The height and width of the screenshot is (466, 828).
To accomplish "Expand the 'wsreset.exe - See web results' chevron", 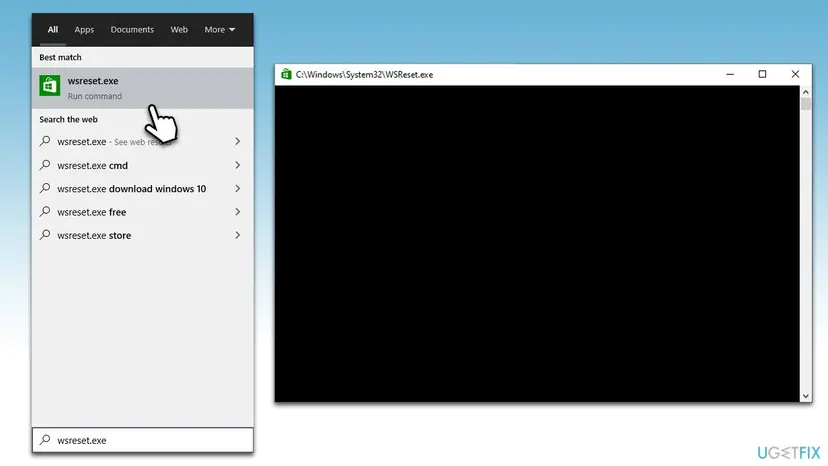I will [x=238, y=141].
